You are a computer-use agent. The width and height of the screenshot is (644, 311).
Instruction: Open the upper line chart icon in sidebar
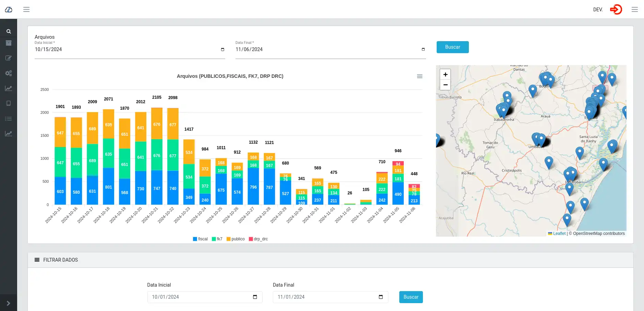click(9, 88)
